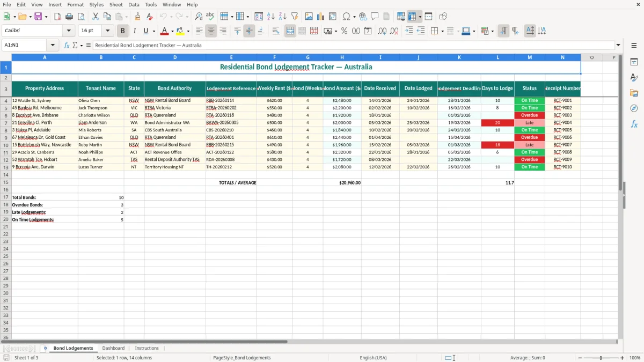The image size is (644, 362).
Task: Click the Print icon
Action: [x=69, y=17]
